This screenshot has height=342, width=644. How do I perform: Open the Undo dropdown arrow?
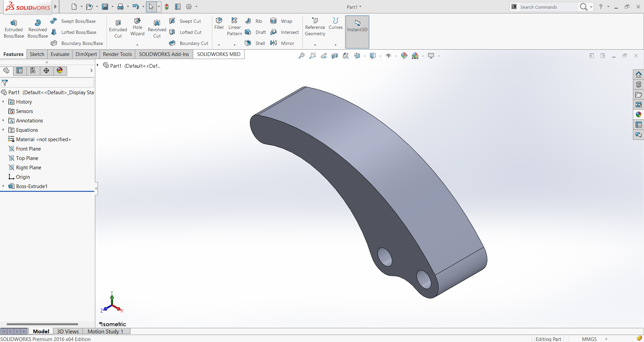point(143,7)
